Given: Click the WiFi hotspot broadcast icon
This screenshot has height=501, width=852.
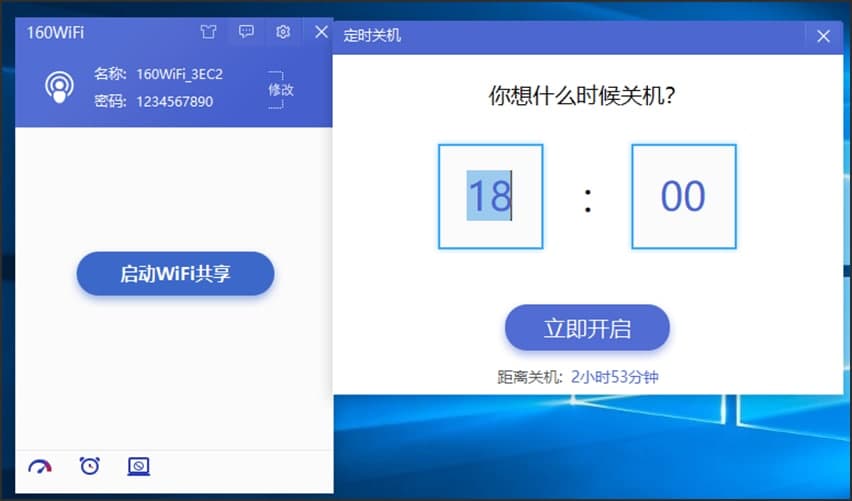Looking at the screenshot, I should pyautogui.click(x=59, y=87).
